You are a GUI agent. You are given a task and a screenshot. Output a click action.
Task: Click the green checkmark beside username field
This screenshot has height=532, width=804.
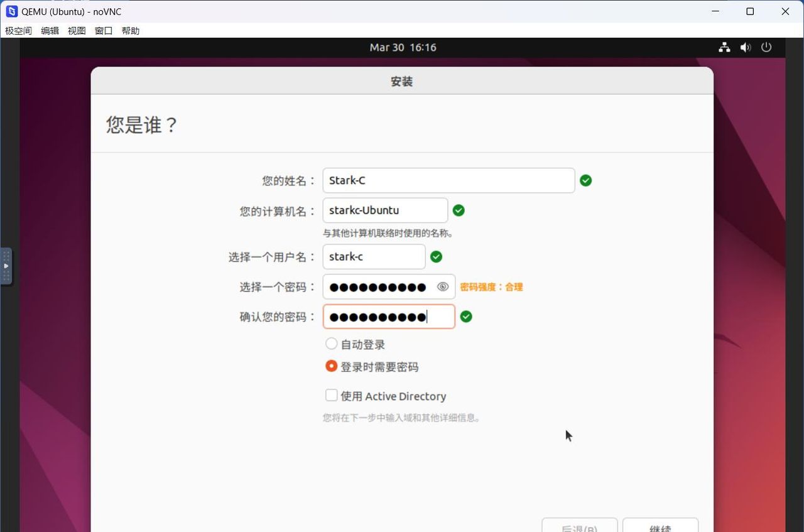436,256
